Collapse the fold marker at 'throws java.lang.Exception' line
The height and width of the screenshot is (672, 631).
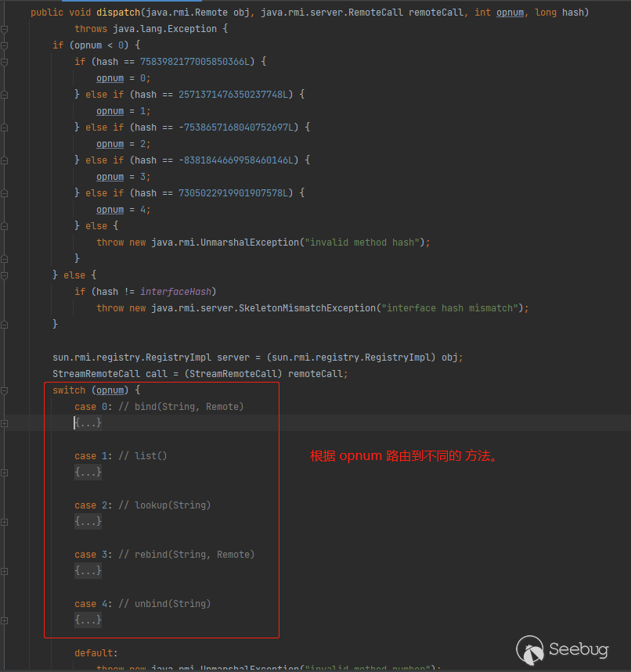(4, 29)
